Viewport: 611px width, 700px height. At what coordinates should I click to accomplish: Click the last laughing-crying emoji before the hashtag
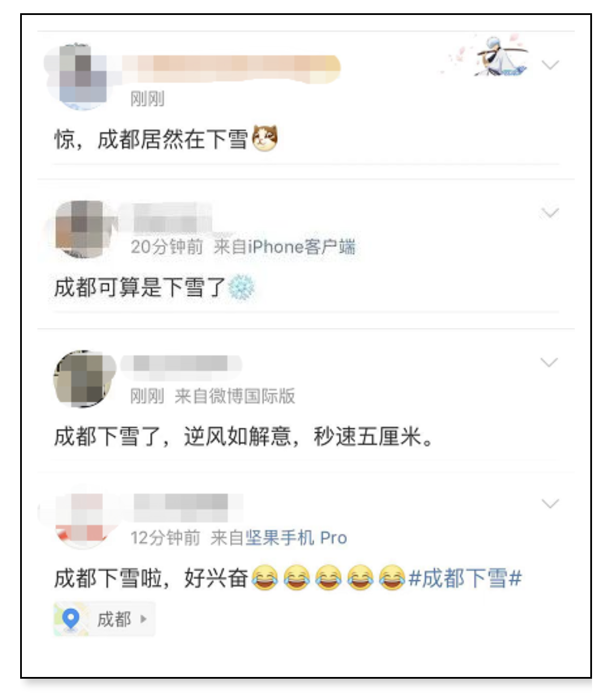(392, 578)
